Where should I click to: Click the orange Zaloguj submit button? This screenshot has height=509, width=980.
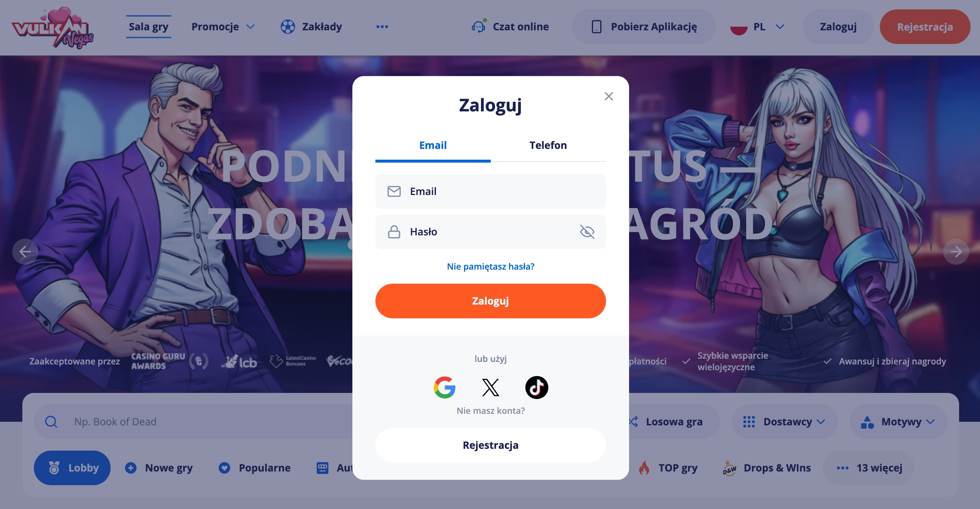(x=490, y=301)
